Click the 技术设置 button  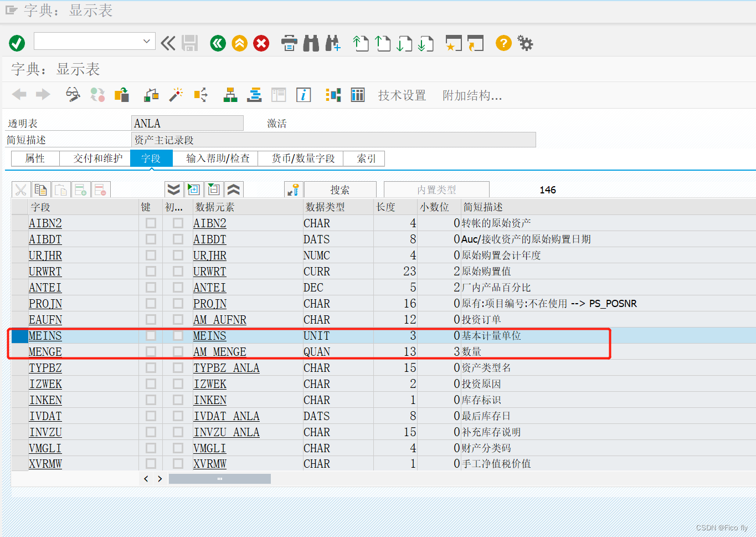click(x=402, y=95)
